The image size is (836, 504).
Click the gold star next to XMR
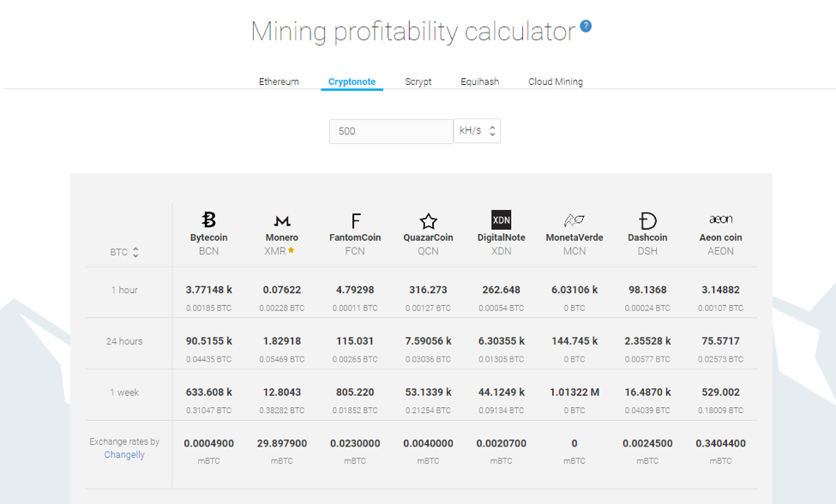tap(292, 250)
